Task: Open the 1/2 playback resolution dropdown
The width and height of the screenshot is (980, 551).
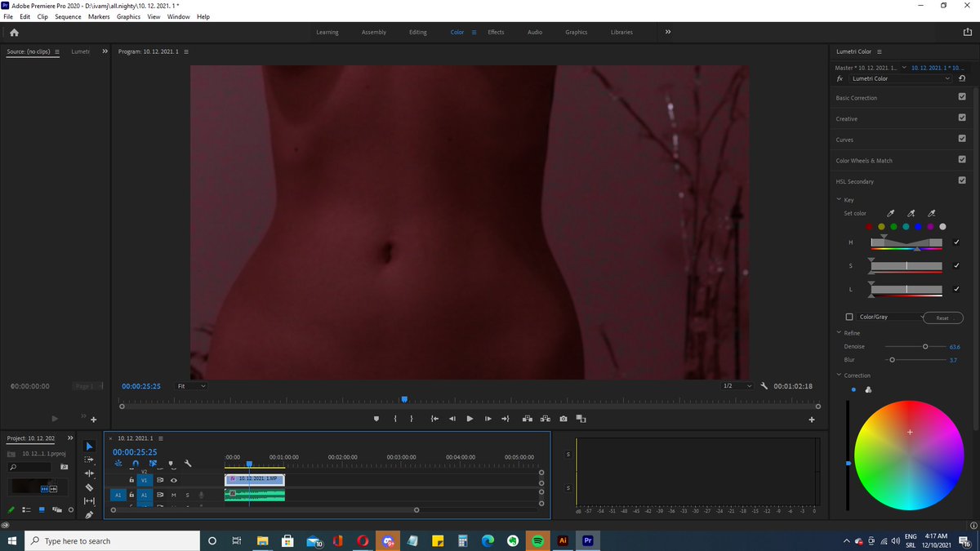Action: 737,386
